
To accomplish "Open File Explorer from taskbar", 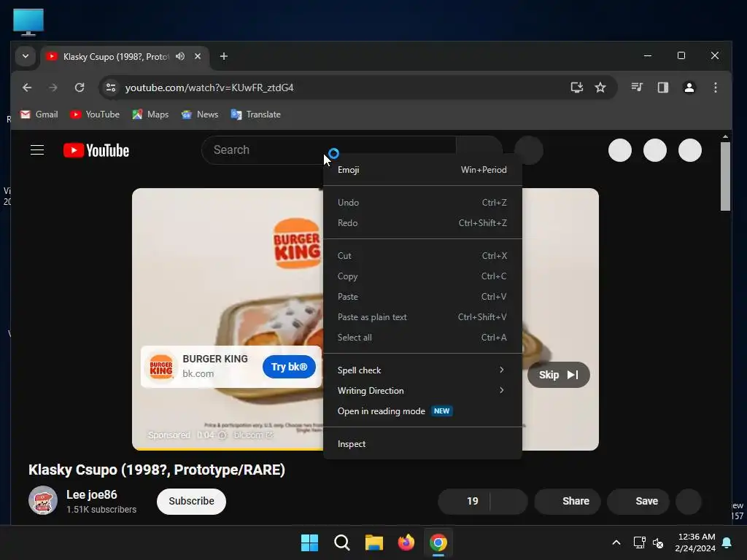I will pos(374,542).
